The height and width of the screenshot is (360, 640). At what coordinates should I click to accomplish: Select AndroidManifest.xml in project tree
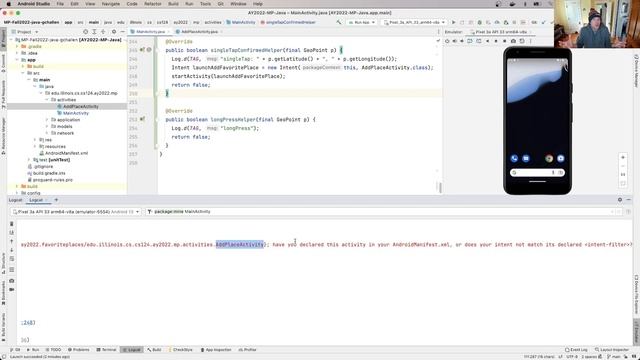click(x=66, y=153)
